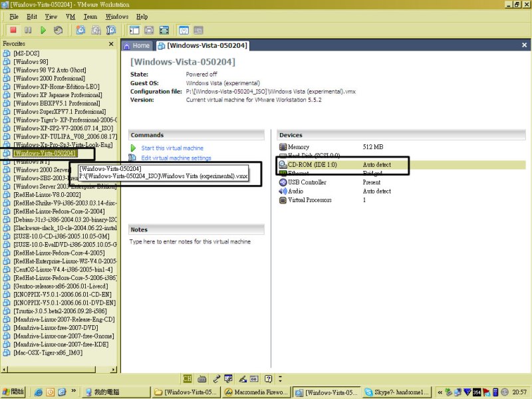Select [Windows BBXPV5.1 Professional] favorite
This screenshot has height=399, width=532.
point(57,103)
